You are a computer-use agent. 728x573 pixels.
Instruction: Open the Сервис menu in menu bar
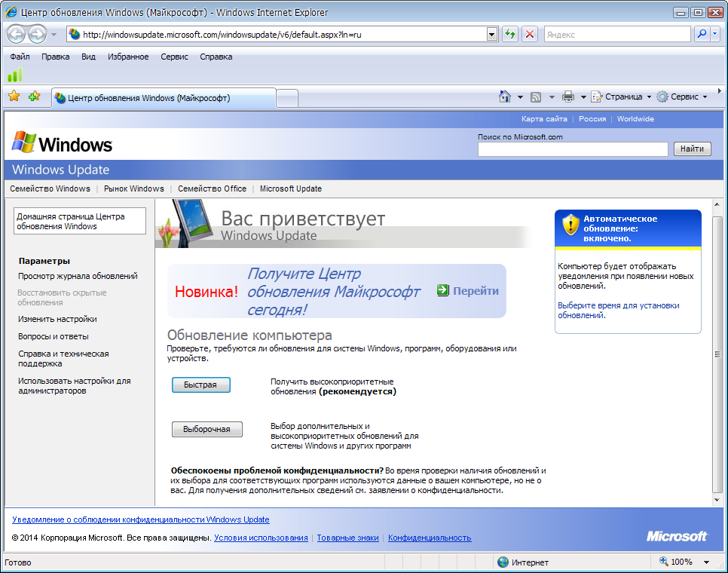click(174, 57)
